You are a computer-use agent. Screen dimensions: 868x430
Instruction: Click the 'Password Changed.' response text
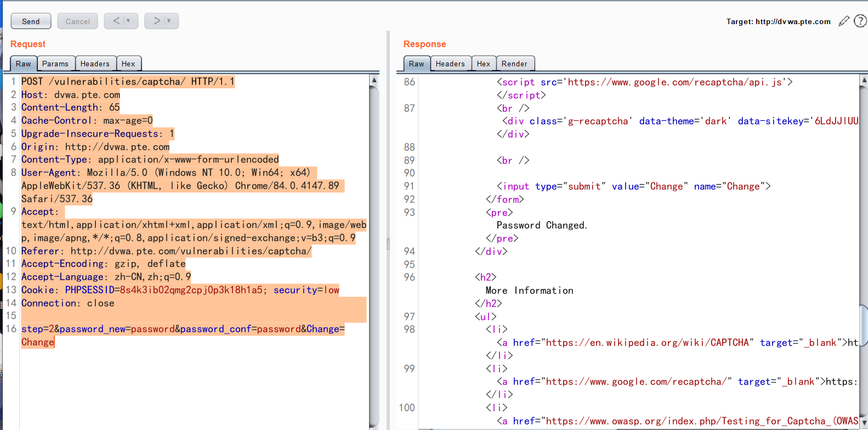tap(542, 225)
